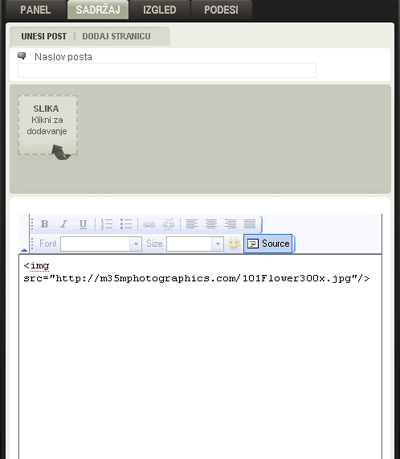Center align the text
The width and height of the screenshot is (400, 459).
click(x=211, y=224)
